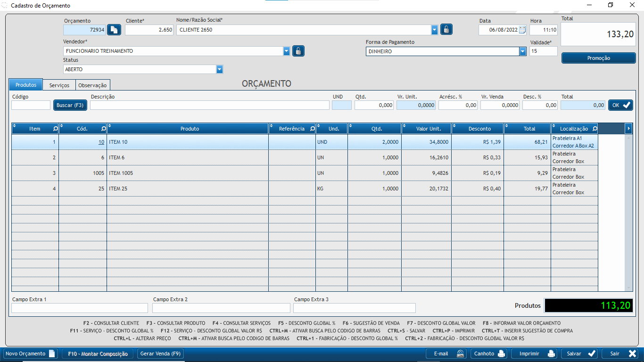Click the search magnifier in Item column header
The height and width of the screenshot is (362, 644).
point(55,129)
